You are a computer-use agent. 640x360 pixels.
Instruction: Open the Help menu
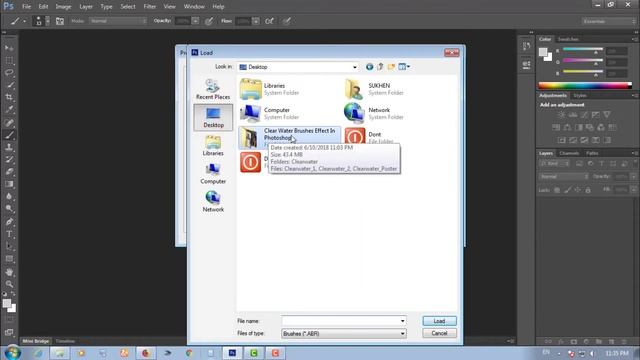coord(218,7)
